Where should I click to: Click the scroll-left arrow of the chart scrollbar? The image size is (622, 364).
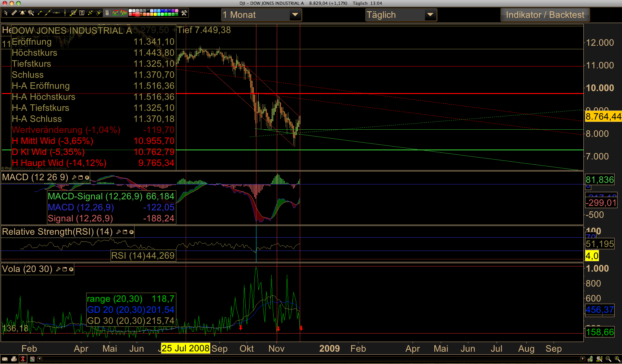pyautogui.click(x=40, y=359)
